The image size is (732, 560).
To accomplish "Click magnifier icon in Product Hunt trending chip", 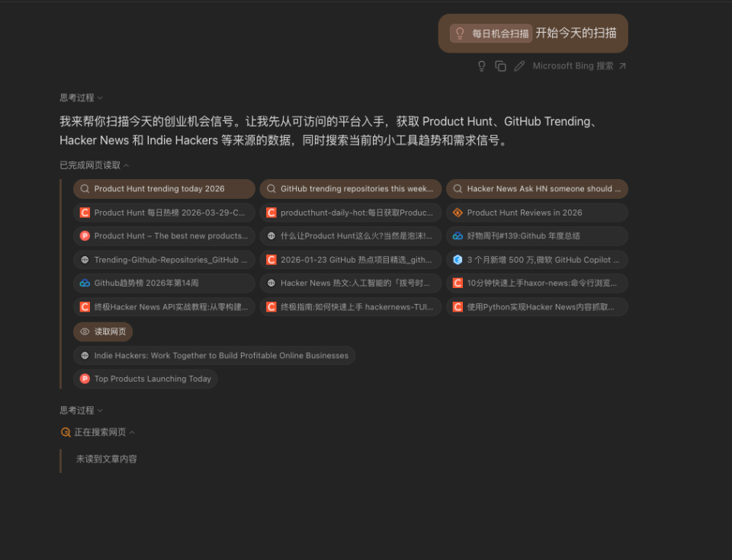I will coord(85,189).
